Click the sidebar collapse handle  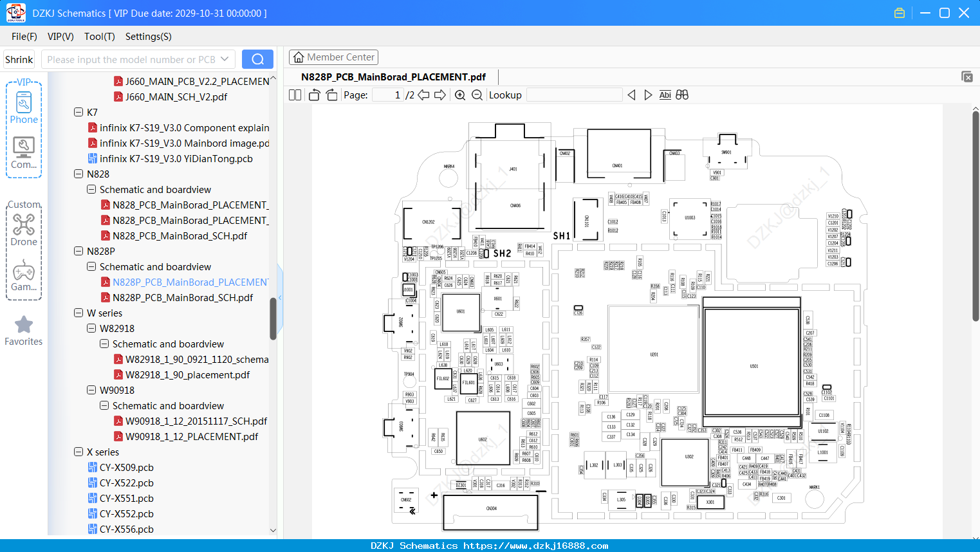279,299
